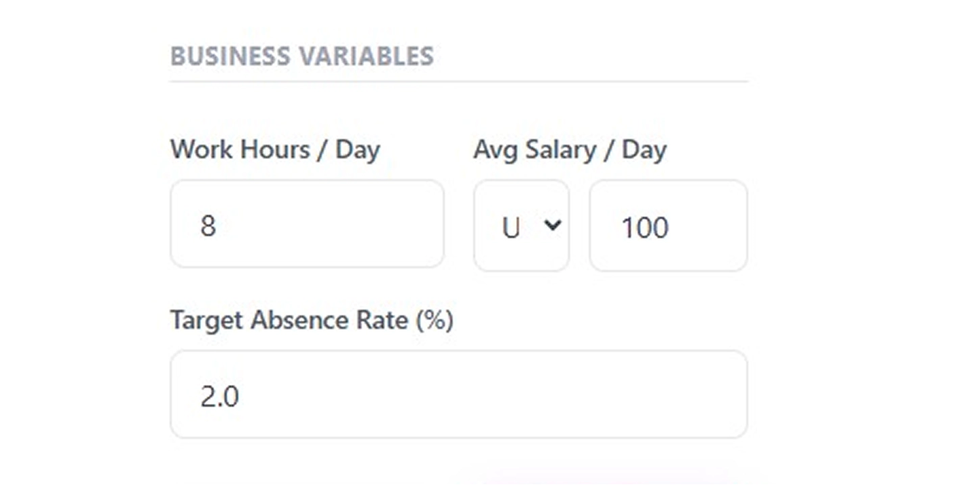
Task: Click the Work Hours / Day label
Action: click(275, 149)
